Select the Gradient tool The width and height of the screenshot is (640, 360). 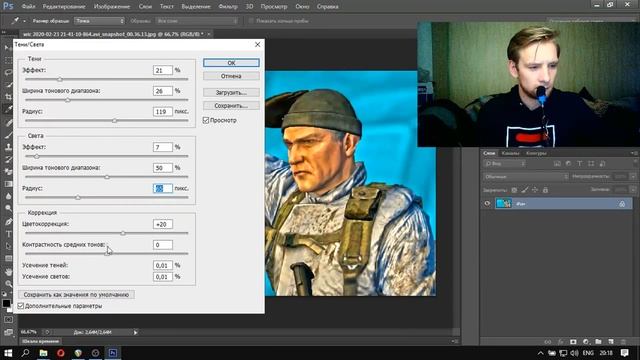coord(8,184)
